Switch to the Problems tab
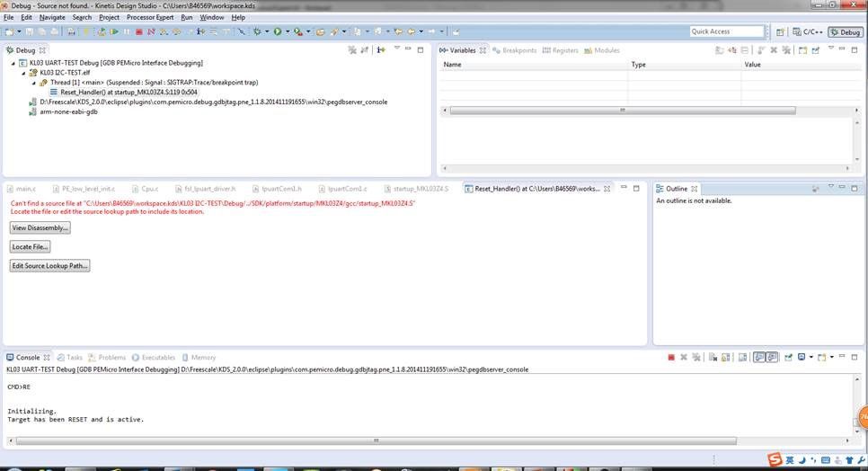868x471 pixels. 107,358
